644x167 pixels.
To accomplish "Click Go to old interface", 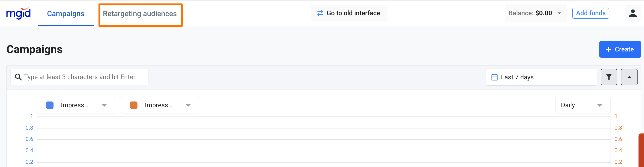I will (x=353, y=13).
